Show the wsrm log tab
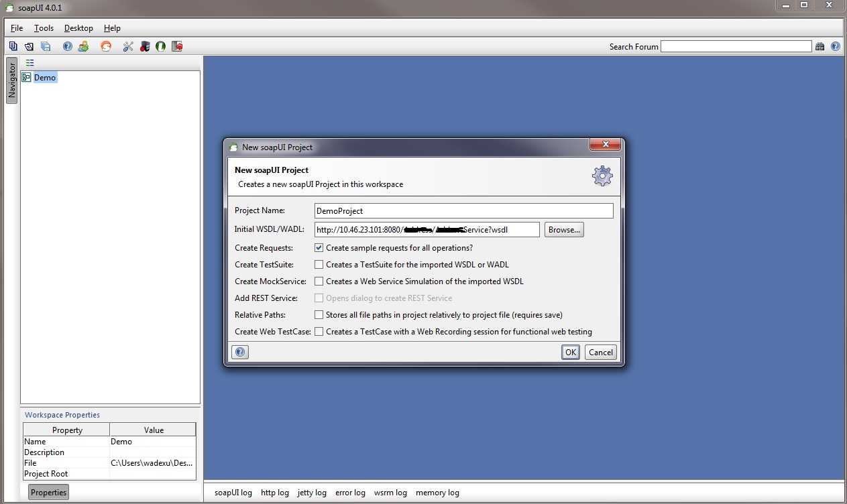 click(x=390, y=493)
